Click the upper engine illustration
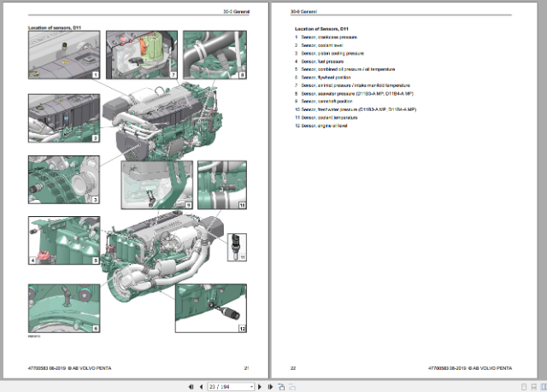This screenshot has height=392, width=547. tap(164, 120)
